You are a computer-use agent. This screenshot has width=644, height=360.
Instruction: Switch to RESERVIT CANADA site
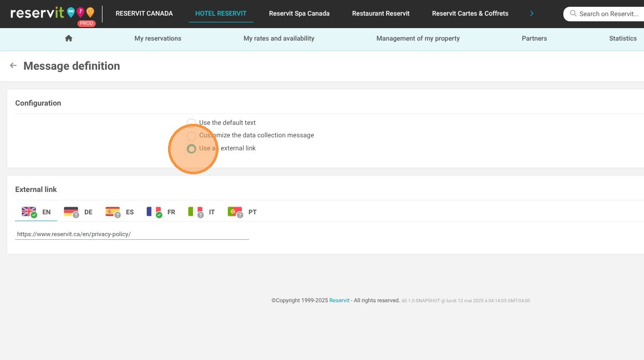coord(144,14)
